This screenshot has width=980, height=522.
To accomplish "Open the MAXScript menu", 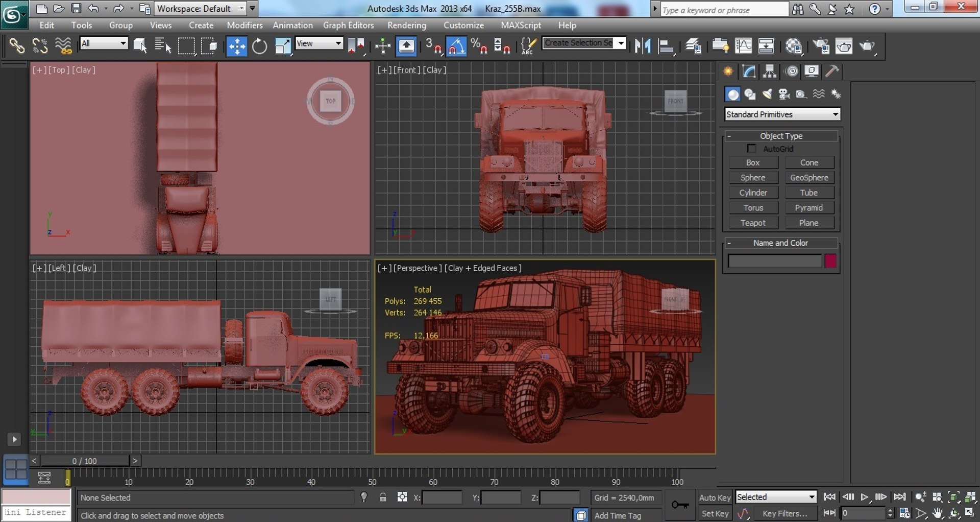I will click(521, 25).
